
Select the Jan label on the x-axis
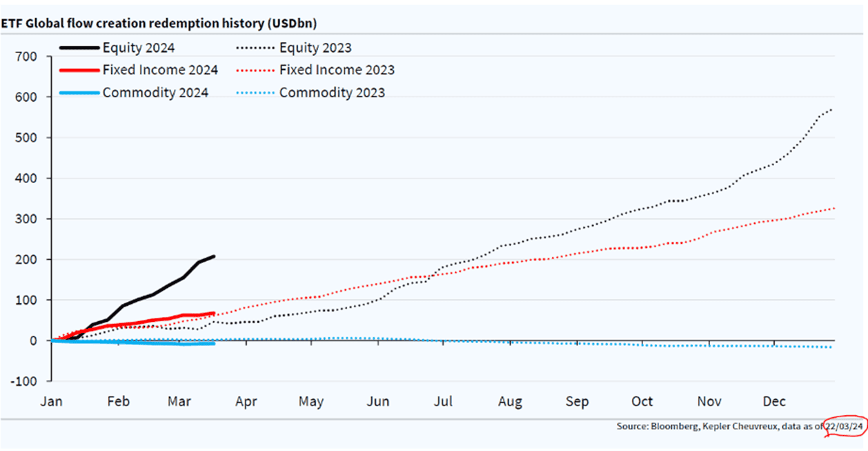point(52,401)
